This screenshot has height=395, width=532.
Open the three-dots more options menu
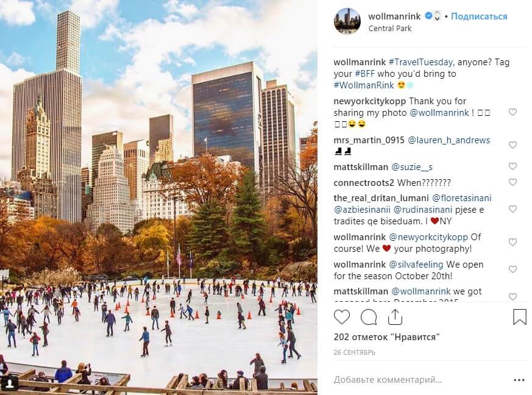pos(519,380)
